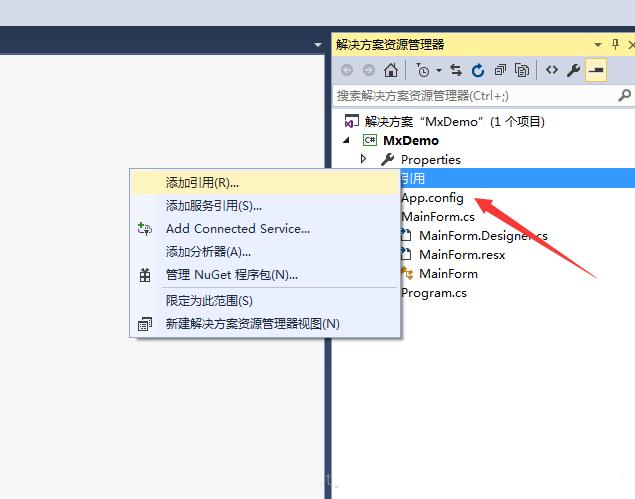Toggle Show All Files icon
This screenshot has width=635, height=499.
coord(521,70)
